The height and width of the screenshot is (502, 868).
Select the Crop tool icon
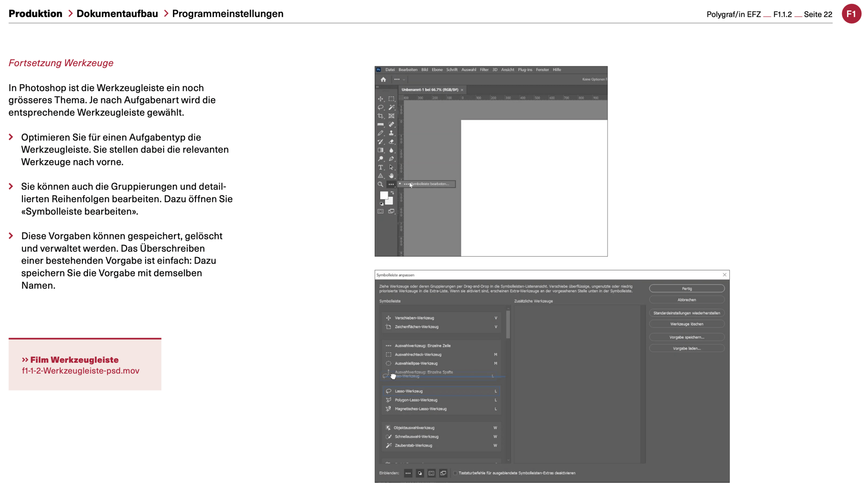[380, 116]
